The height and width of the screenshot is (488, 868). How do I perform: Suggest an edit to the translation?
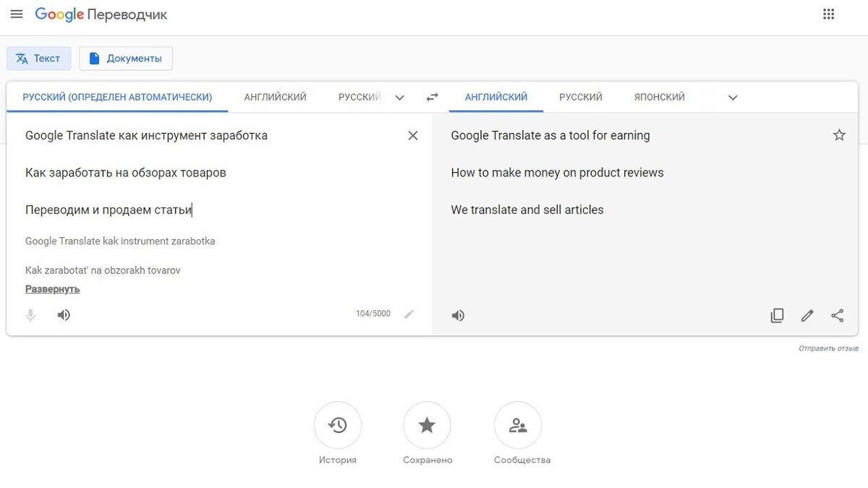point(807,315)
